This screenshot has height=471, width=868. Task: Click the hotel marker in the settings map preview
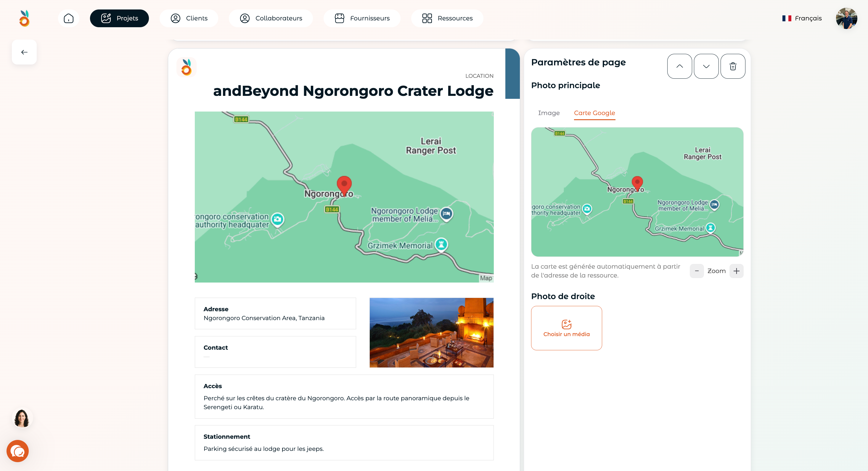pyautogui.click(x=714, y=205)
